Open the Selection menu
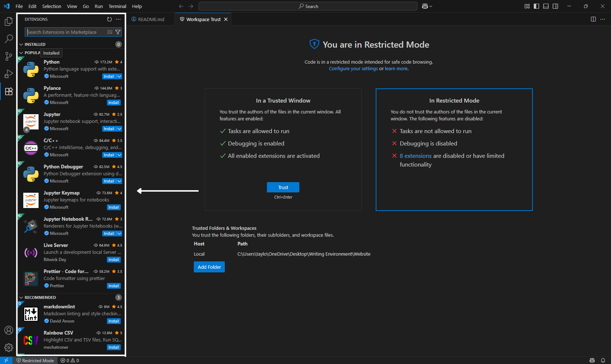The image size is (611, 364). click(x=52, y=6)
